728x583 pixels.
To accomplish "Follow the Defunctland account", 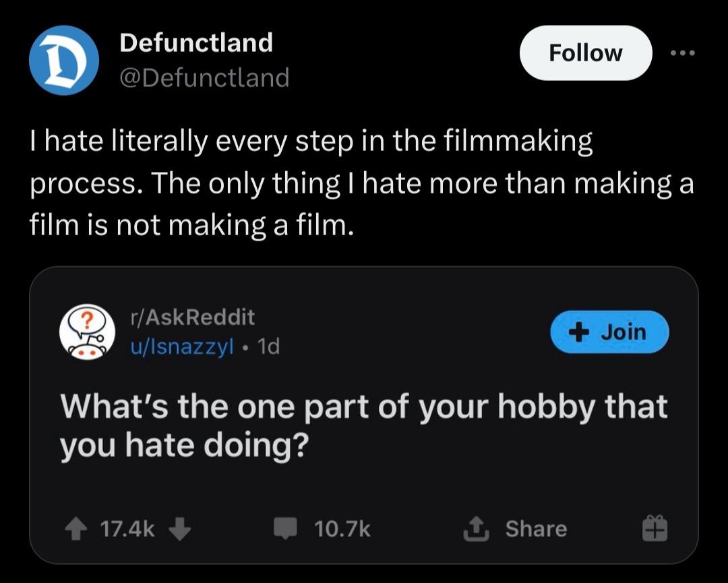I will click(x=585, y=53).
